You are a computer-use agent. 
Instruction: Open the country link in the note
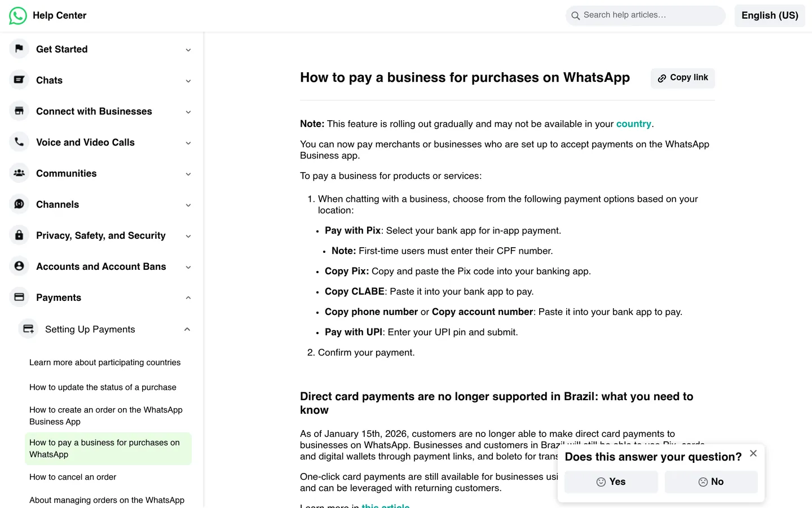[634, 124]
